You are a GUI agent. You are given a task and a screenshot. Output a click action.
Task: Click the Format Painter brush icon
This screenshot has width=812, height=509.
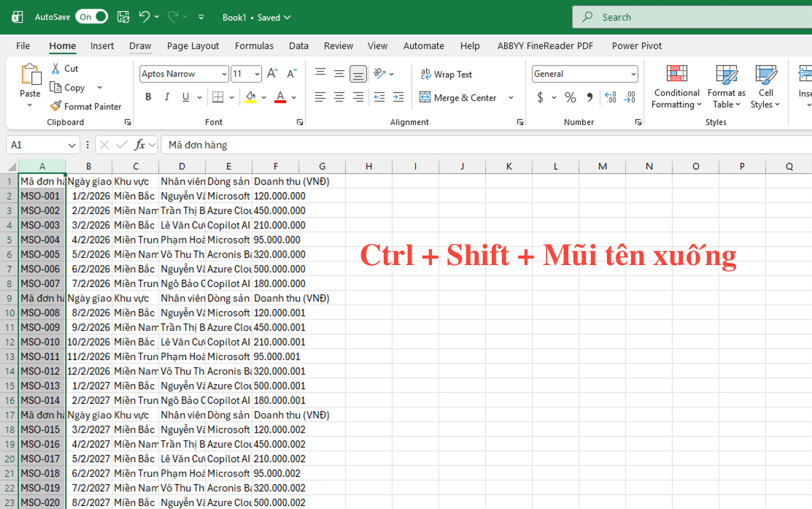tap(56, 107)
